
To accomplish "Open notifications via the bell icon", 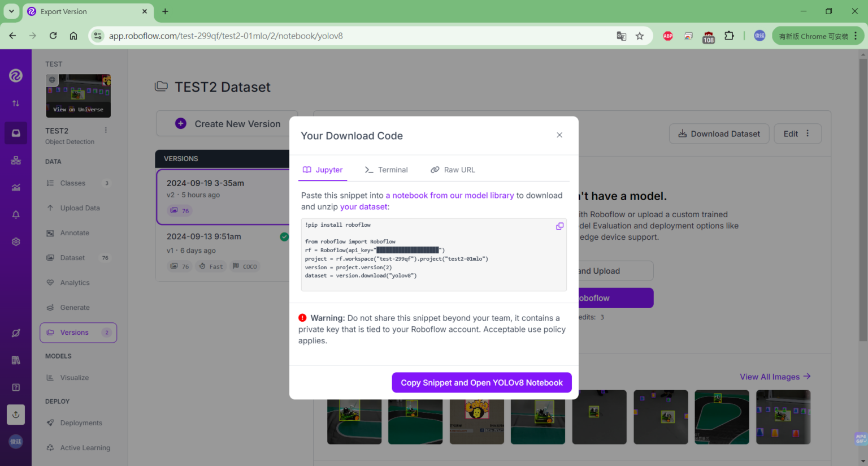I will (16, 214).
